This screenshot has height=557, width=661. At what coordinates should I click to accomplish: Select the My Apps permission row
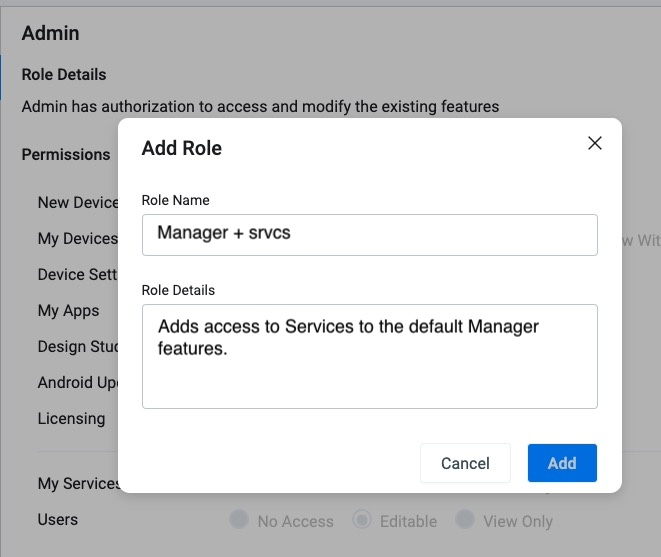(68, 310)
